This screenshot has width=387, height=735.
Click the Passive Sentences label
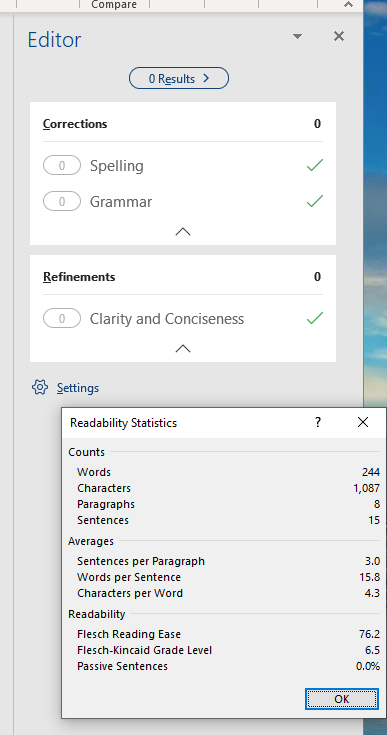click(122, 666)
